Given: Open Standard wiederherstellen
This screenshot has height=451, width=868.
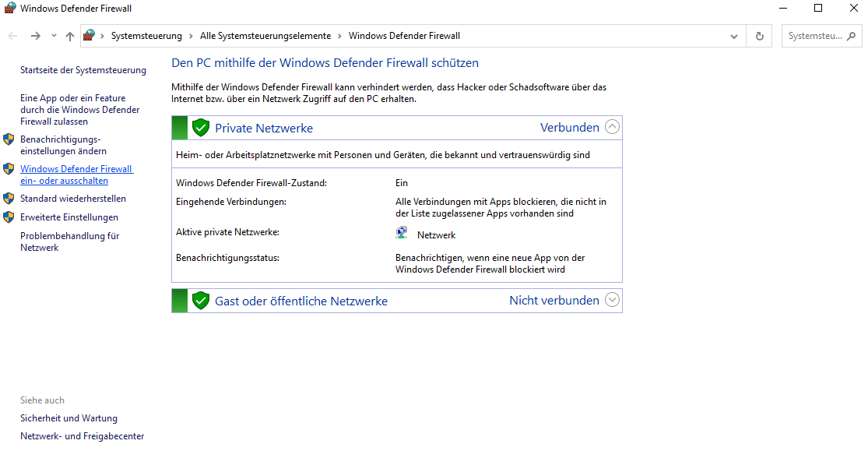Looking at the screenshot, I should click(73, 199).
